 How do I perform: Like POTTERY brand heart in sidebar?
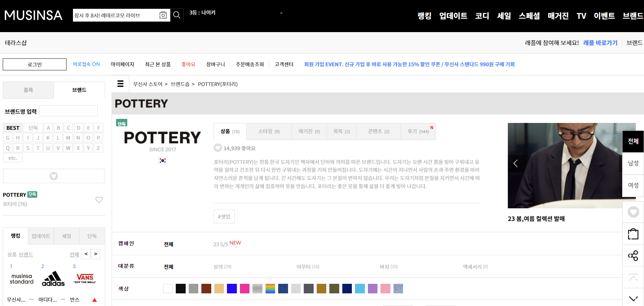(x=99, y=199)
